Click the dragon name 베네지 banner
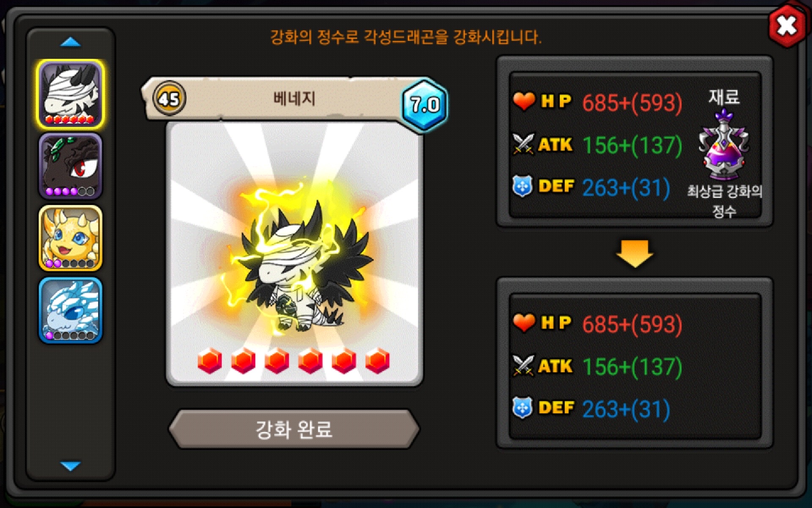This screenshot has height=508, width=812. 294,99
